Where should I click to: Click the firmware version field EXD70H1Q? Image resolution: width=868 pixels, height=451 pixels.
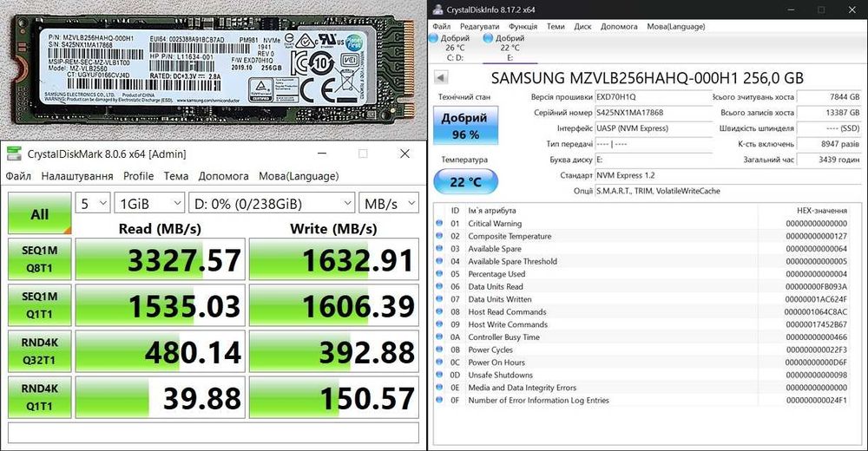click(654, 97)
